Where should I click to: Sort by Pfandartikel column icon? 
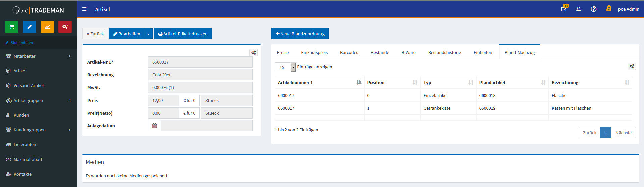tap(543, 82)
